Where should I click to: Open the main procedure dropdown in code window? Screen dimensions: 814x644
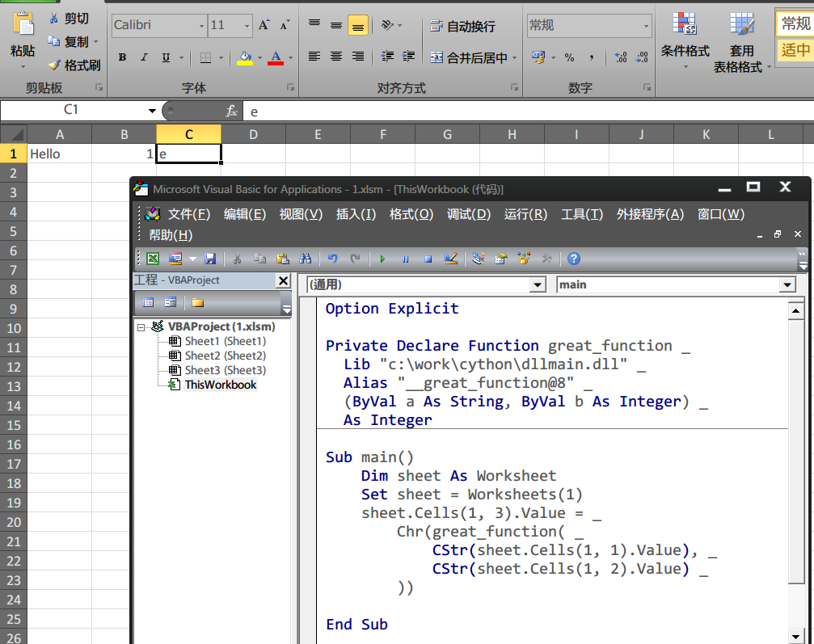786,285
